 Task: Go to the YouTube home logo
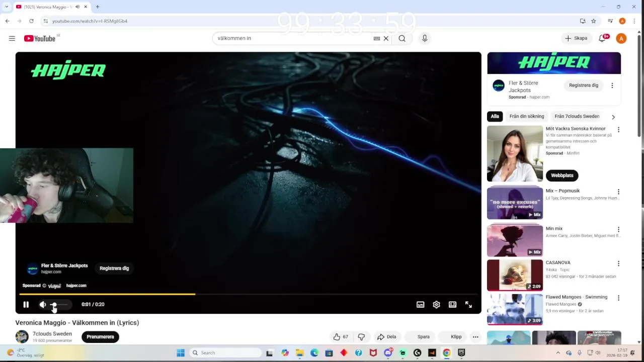click(x=39, y=38)
